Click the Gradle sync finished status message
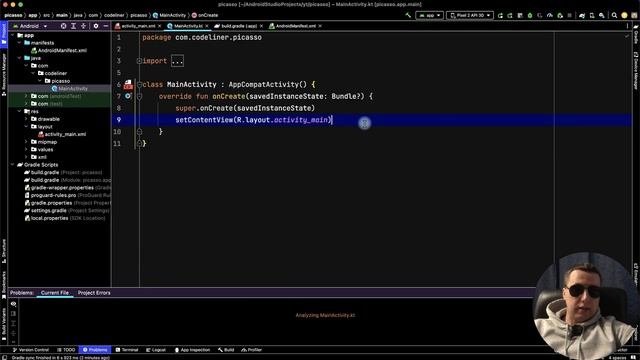This screenshot has width=640, height=360. [60, 358]
